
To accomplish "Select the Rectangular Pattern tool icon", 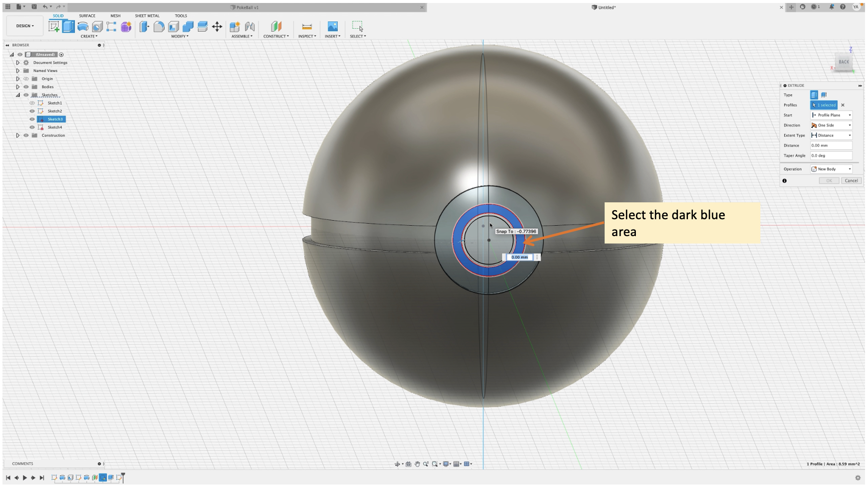I will coord(112,26).
